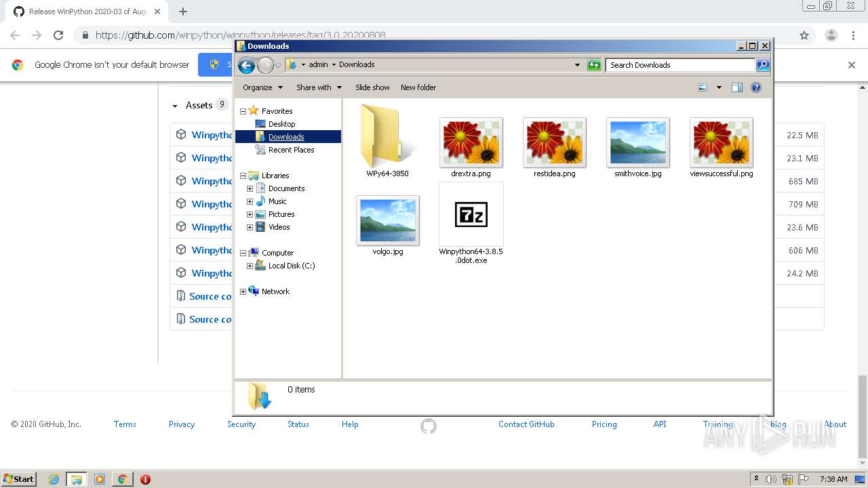Viewport: 868px width, 488px height.
Task: Select the drextra.png thumbnail
Action: pyautogui.click(x=471, y=142)
